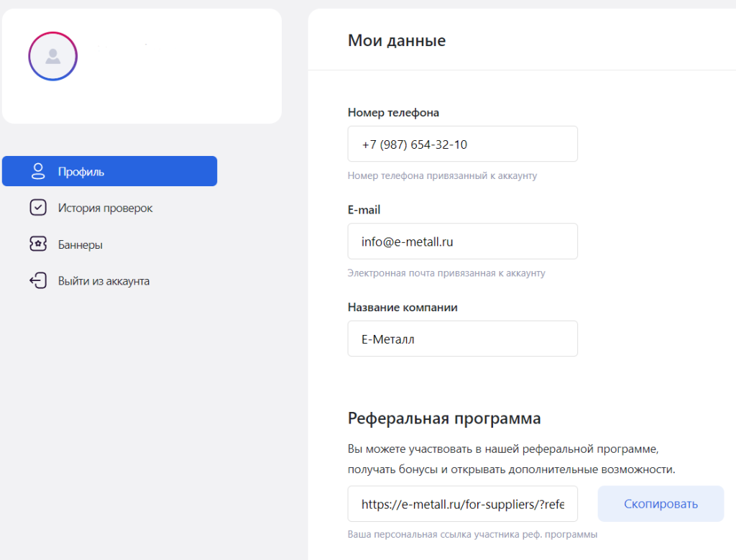Click the person icon beside Профиль

tap(38, 171)
